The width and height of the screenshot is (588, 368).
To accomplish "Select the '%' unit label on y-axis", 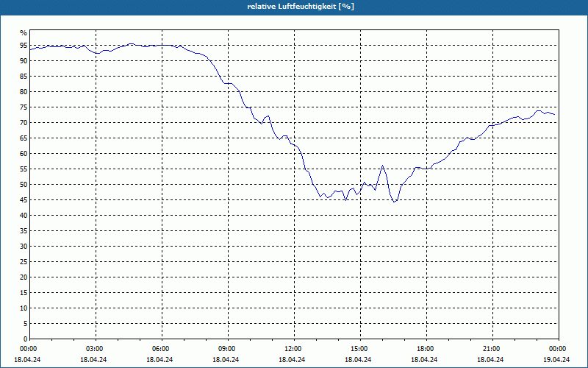I will pyautogui.click(x=24, y=33).
